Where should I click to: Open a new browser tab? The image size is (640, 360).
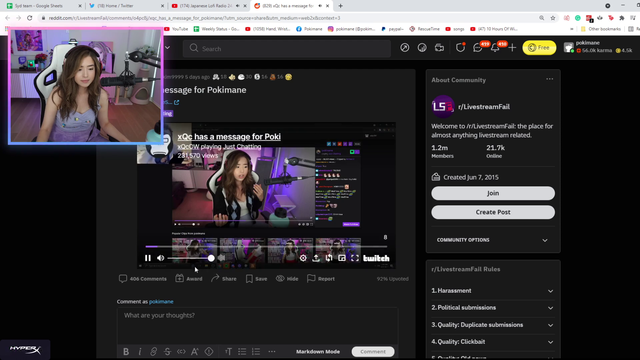340,6
